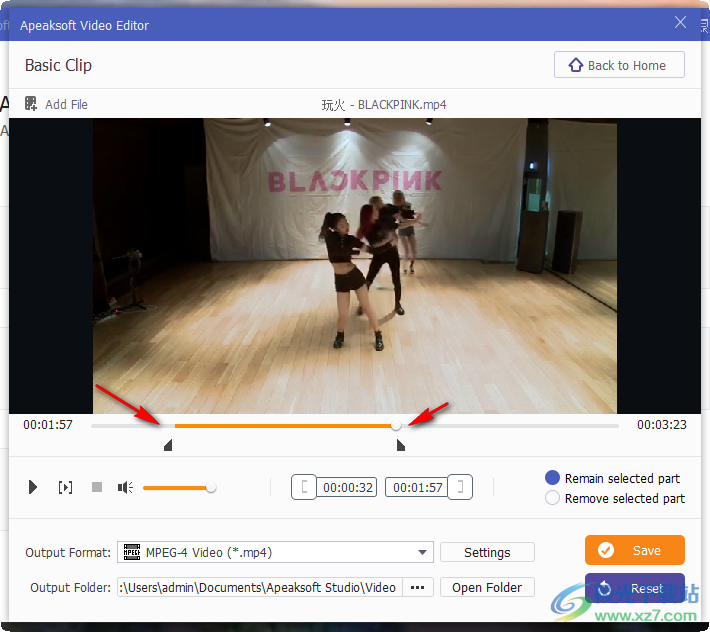Click the Output Folder label
The height and width of the screenshot is (632, 710).
click(x=70, y=588)
